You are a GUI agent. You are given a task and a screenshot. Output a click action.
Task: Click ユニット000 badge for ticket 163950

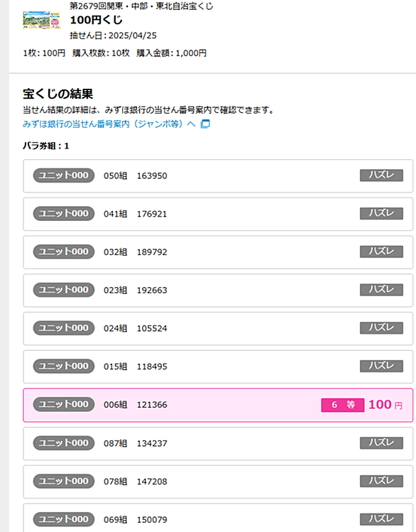[x=64, y=175]
